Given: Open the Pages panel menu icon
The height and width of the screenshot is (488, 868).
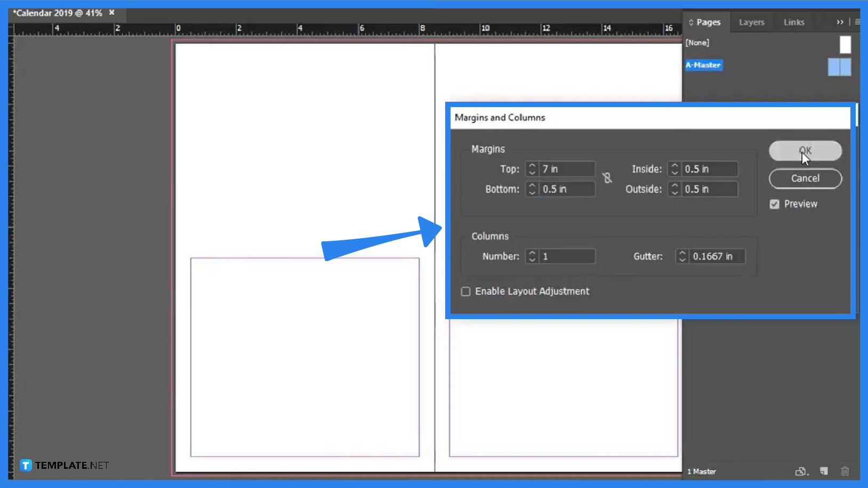Looking at the screenshot, I should pyautogui.click(x=857, y=22).
